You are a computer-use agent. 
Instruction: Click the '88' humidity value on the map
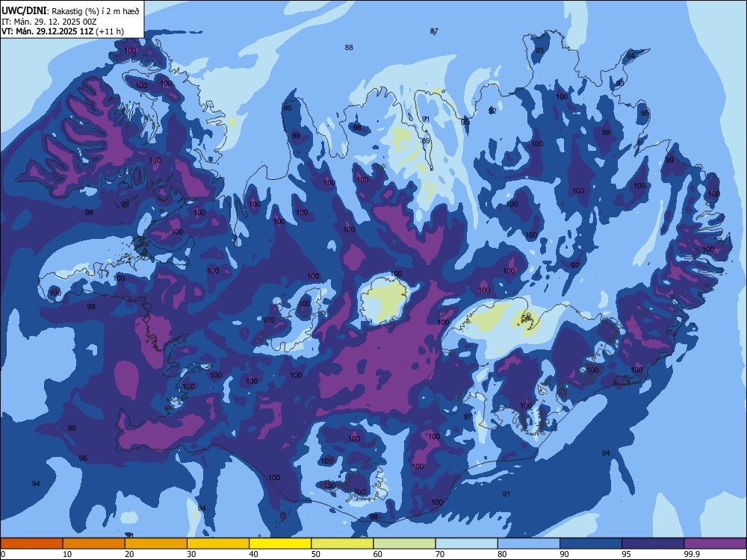click(349, 48)
